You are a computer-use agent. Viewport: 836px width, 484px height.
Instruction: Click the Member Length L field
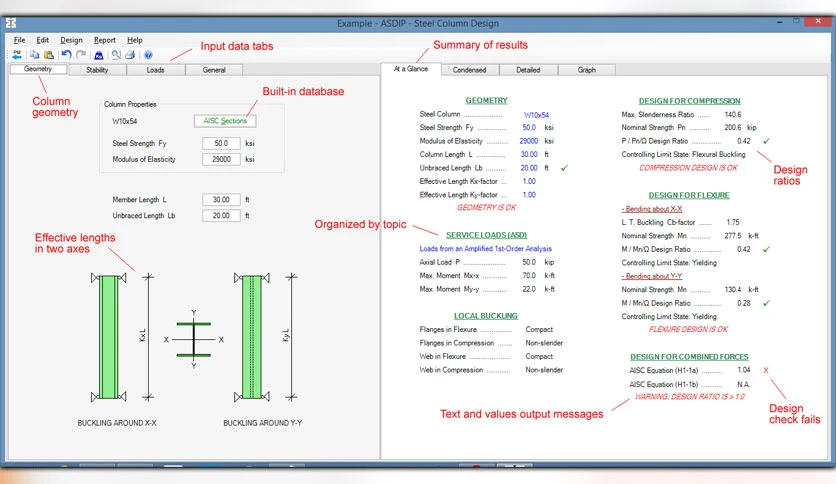tap(221, 199)
